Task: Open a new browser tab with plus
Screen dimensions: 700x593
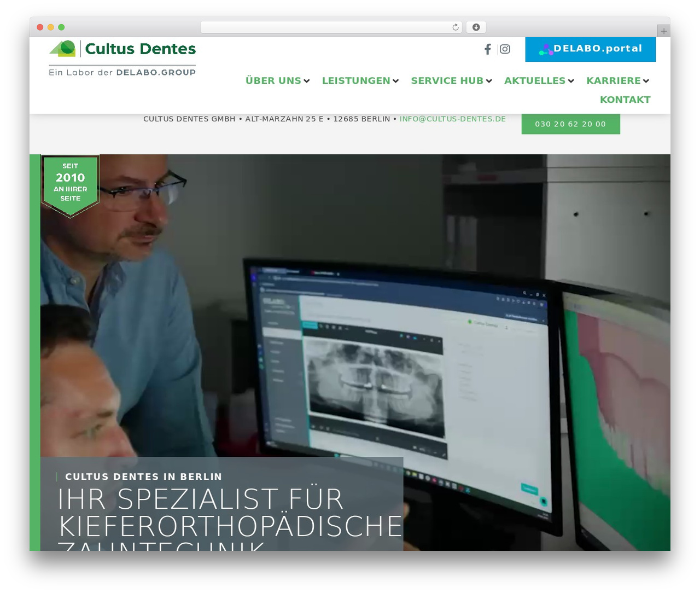Action: (664, 31)
